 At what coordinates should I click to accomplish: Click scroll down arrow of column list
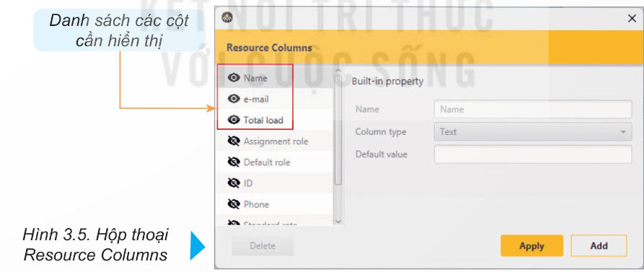338,221
